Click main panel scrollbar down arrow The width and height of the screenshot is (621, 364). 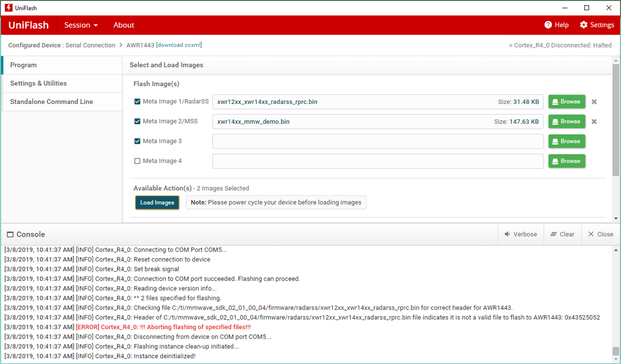pyautogui.click(x=615, y=219)
